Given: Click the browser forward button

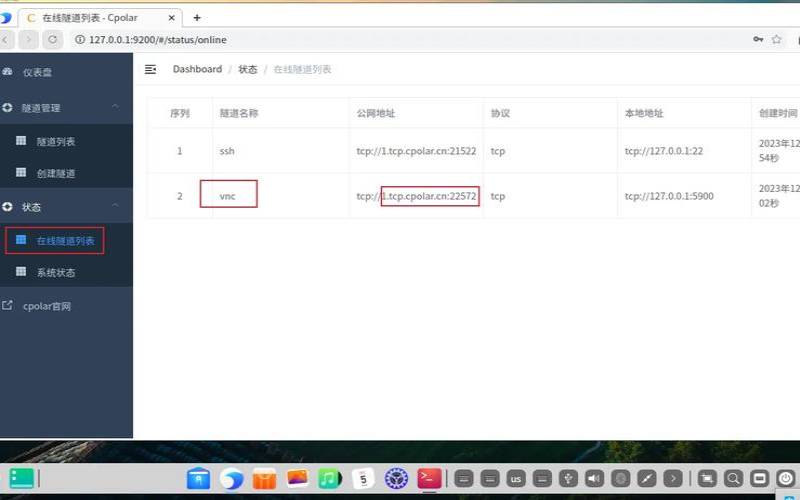Looking at the screenshot, I should [29, 39].
